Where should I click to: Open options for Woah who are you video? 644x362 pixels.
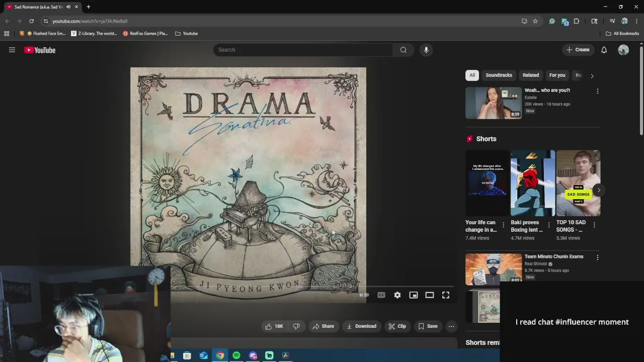tap(598, 92)
